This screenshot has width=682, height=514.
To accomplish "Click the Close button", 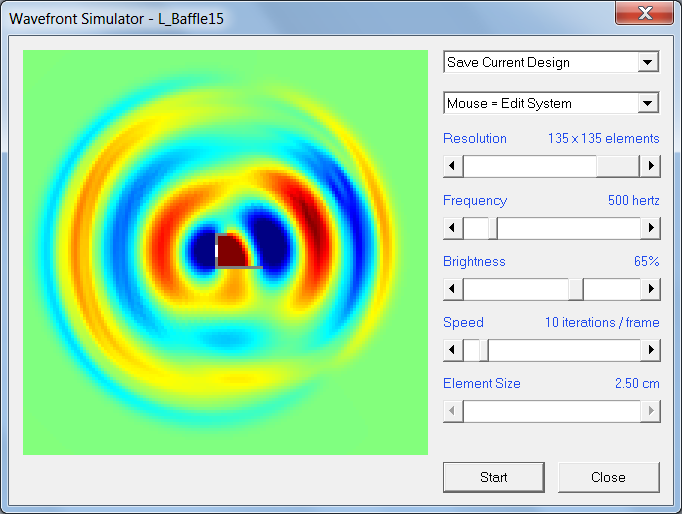I will pos(608,477).
